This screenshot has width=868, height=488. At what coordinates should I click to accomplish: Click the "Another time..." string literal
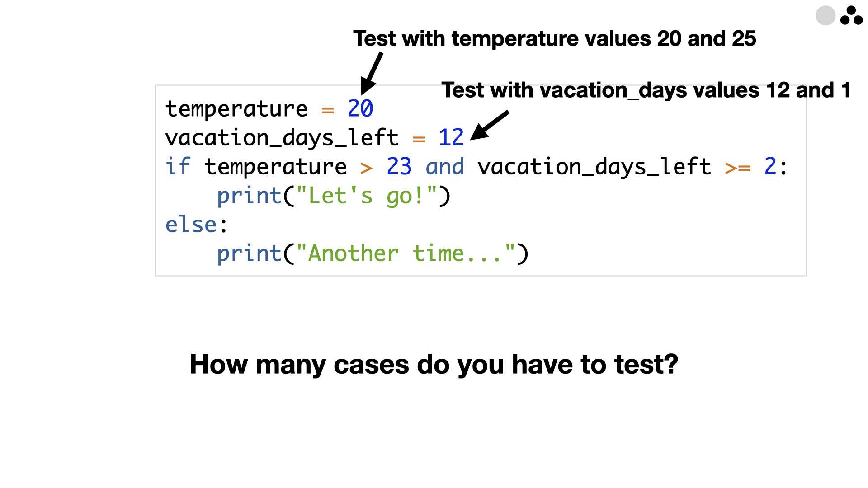(x=406, y=253)
